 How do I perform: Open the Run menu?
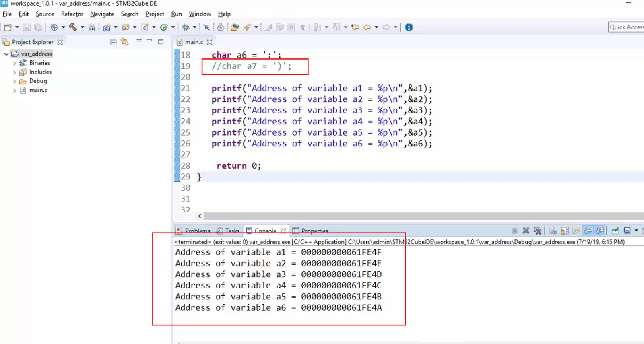[x=176, y=14]
